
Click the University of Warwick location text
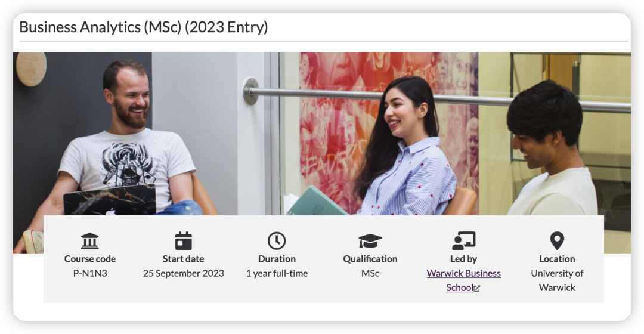pos(558,280)
